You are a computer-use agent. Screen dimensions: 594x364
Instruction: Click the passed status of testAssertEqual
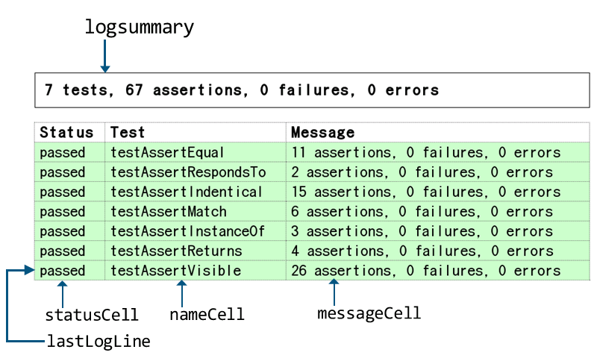point(69,152)
